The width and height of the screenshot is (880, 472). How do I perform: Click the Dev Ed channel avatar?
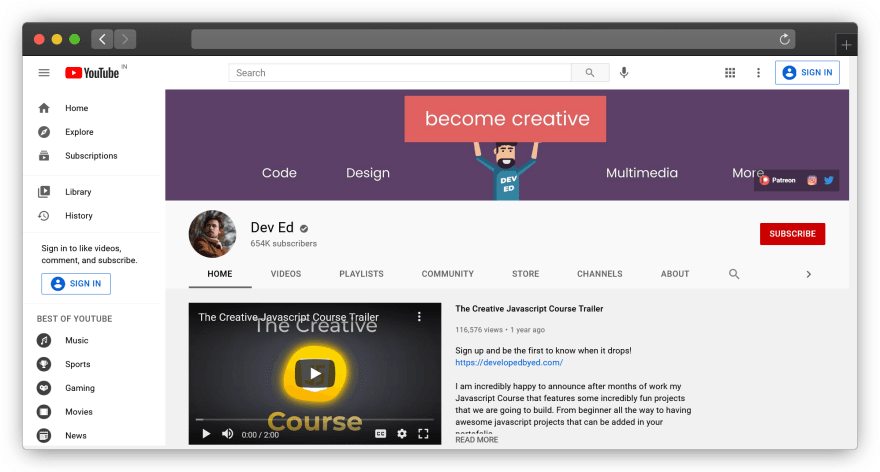coord(213,234)
